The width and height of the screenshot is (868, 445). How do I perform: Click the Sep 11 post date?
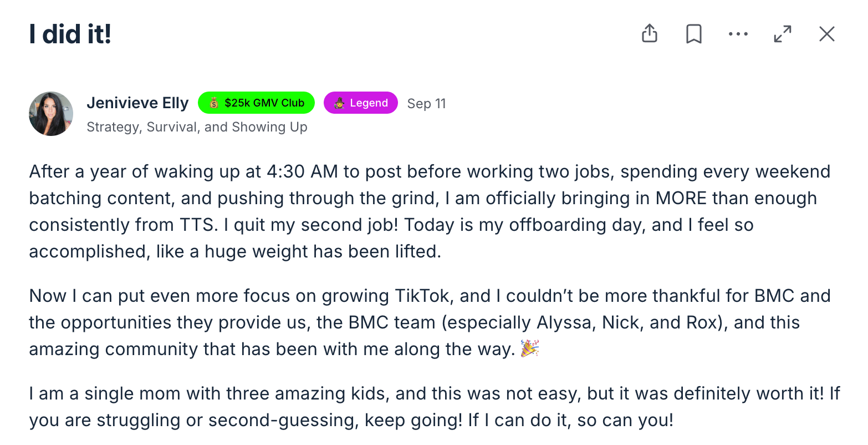[426, 104]
